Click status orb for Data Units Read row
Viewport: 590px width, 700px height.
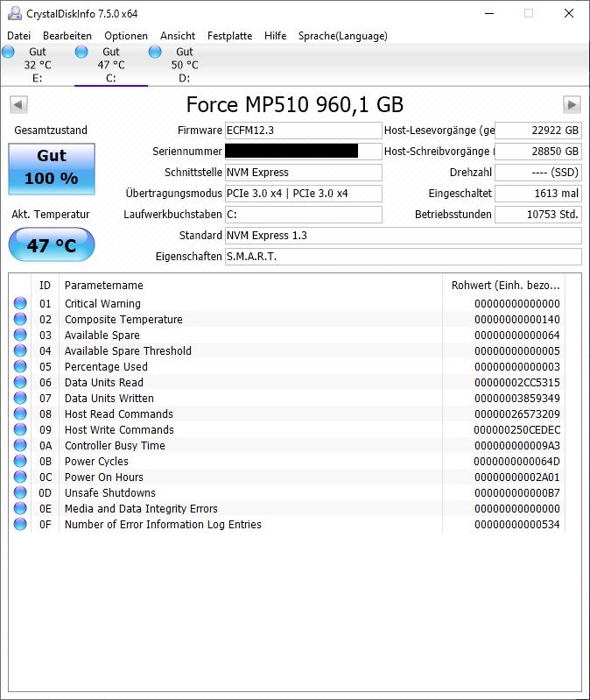(x=20, y=382)
